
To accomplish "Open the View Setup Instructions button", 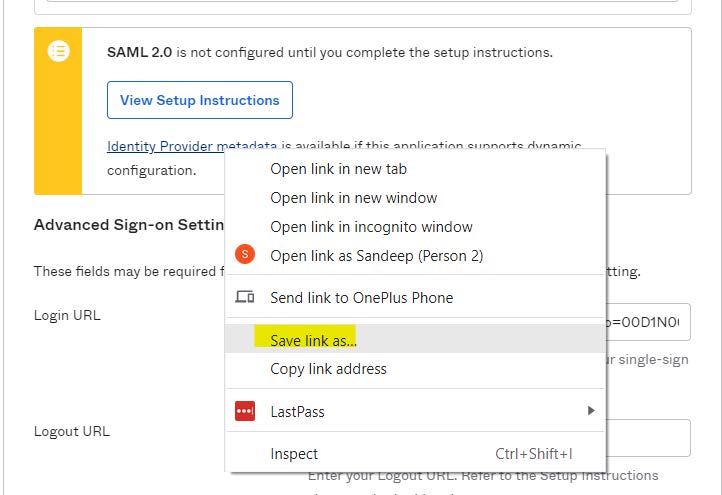I will (200, 100).
